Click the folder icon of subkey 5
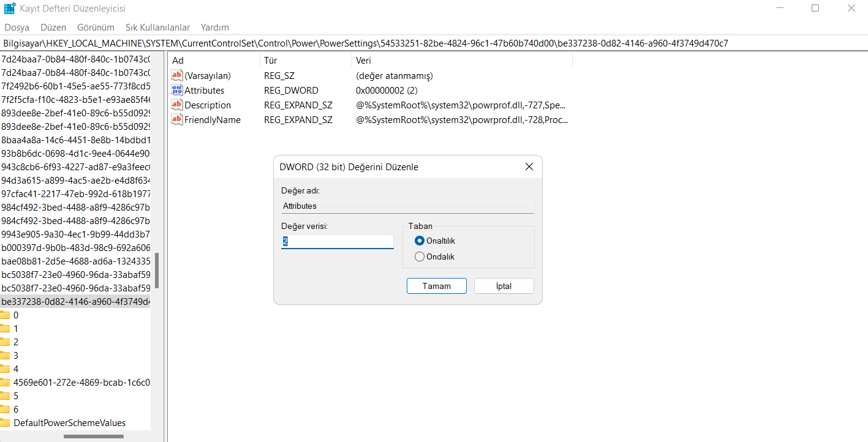 click(5, 396)
